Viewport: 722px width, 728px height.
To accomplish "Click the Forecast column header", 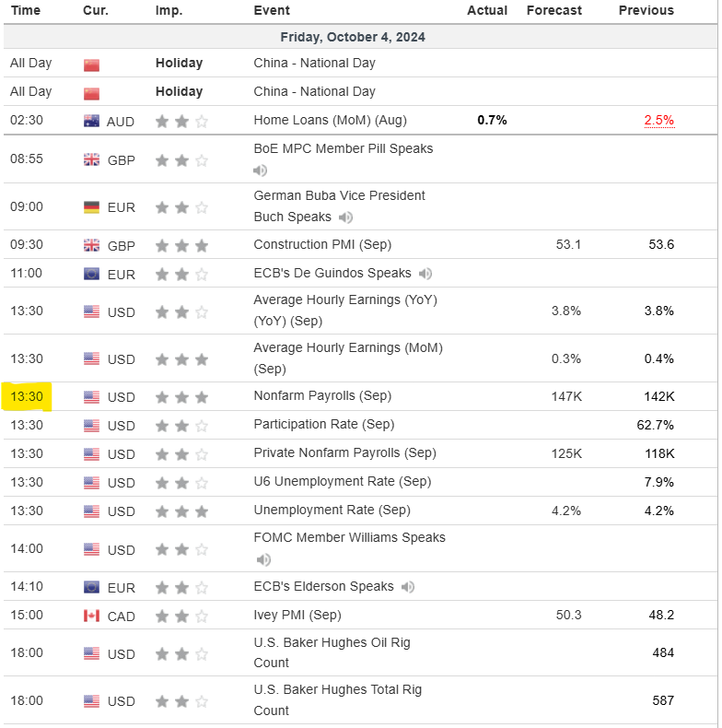I will pyautogui.click(x=553, y=10).
